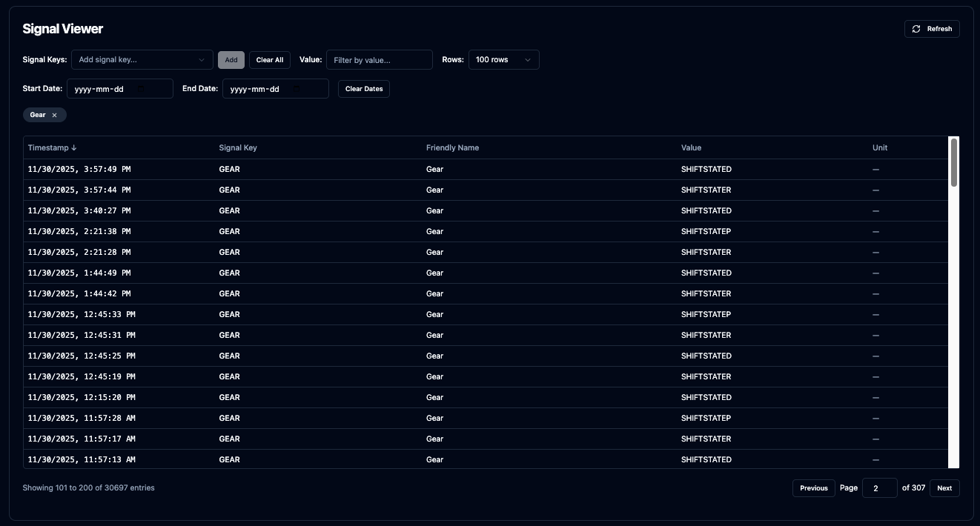The image size is (980, 526).
Task: Go to the Next page of entries
Action: pyautogui.click(x=944, y=487)
